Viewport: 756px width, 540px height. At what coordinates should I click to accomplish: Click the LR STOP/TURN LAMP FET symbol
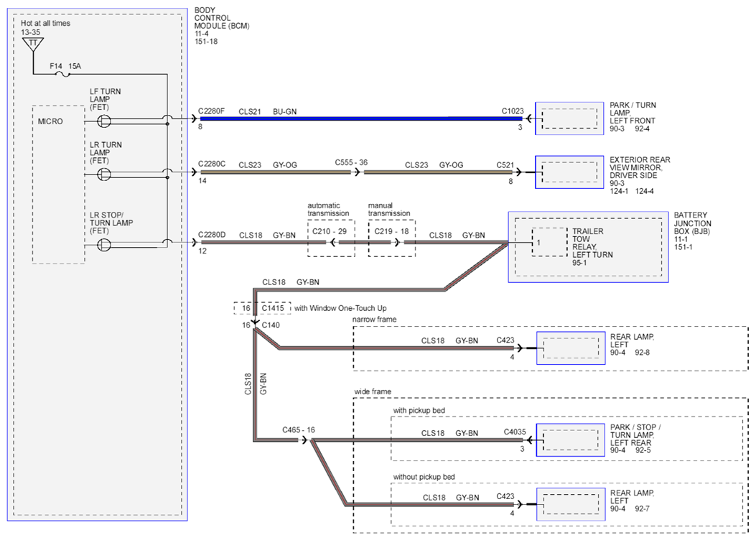click(104, 245)
